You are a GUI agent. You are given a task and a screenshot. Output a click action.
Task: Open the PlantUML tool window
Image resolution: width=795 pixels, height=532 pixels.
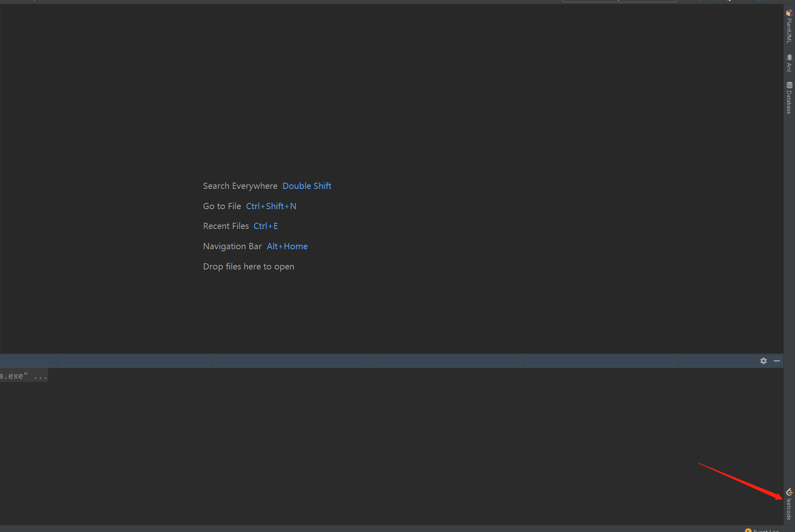point(789,27)
